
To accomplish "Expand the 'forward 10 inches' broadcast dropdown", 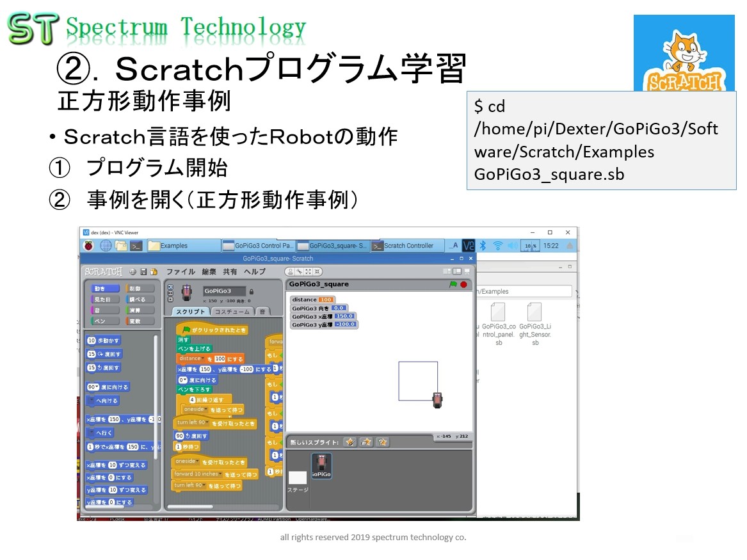I will [221, 474].
